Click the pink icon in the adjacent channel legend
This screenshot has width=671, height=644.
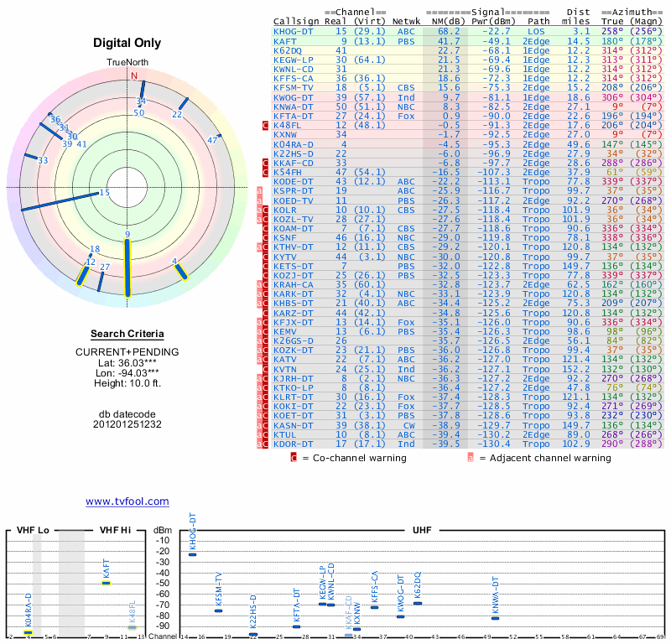click(x=471, y=458)
